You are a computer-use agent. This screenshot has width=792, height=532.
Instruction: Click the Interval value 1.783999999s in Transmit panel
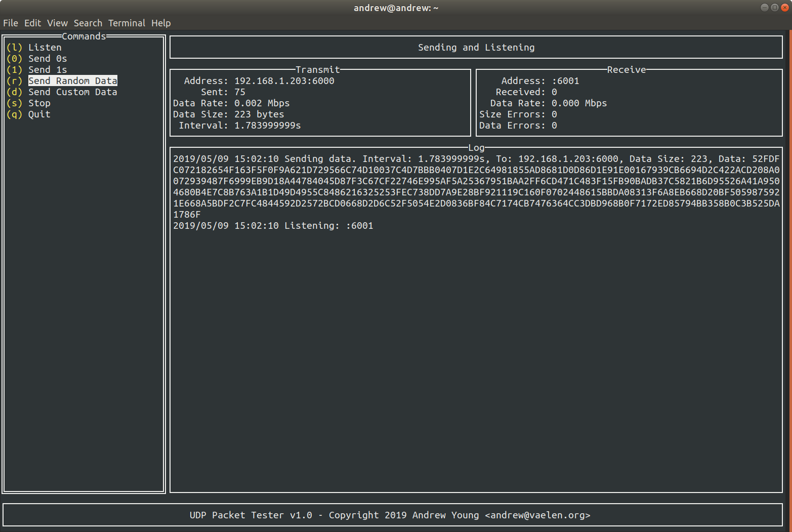[267, 125]
